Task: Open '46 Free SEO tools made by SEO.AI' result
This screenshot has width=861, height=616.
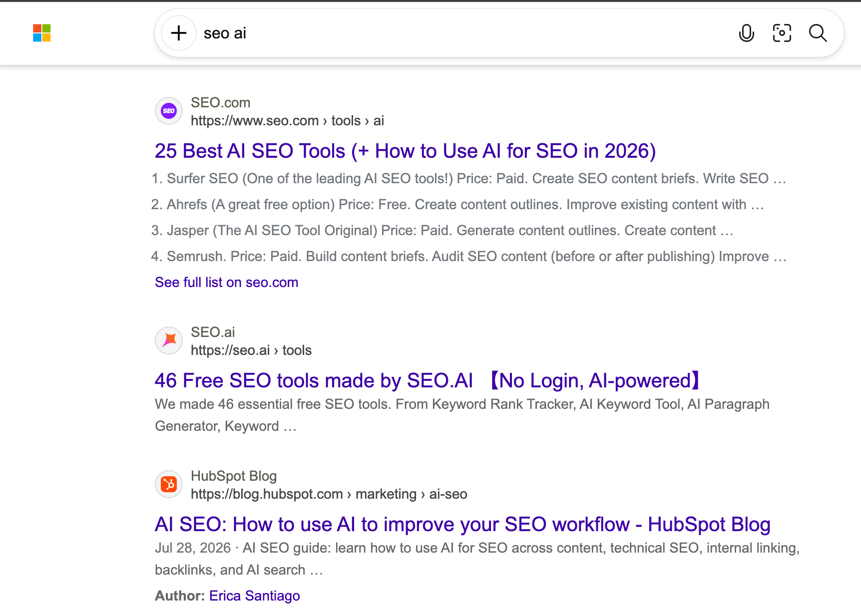Action: [x=429, y=380]
